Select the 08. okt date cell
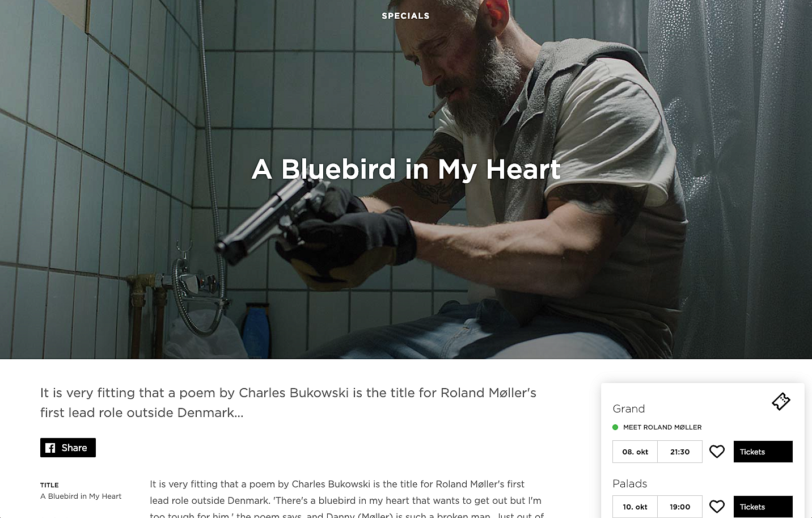This screenshot has width=812, height=518. (x=635, y=452)
